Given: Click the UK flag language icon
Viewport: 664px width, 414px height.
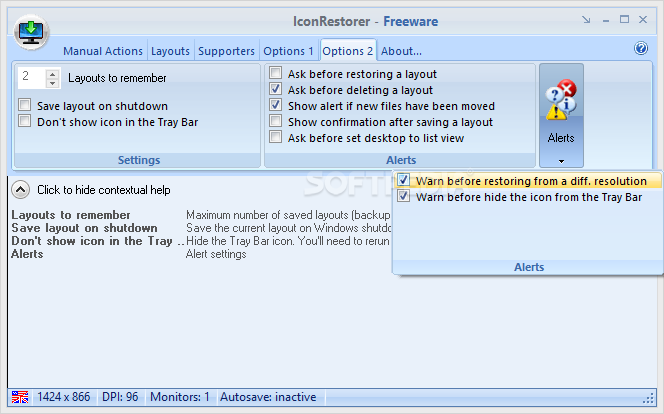Looking at the screenshot, I should pyautogui.click(x=20, y=397).
